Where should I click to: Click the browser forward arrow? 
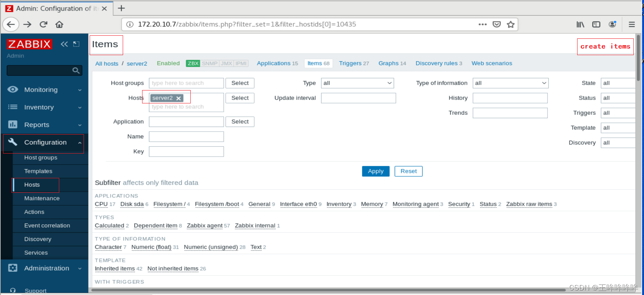[x=27, y=24]
